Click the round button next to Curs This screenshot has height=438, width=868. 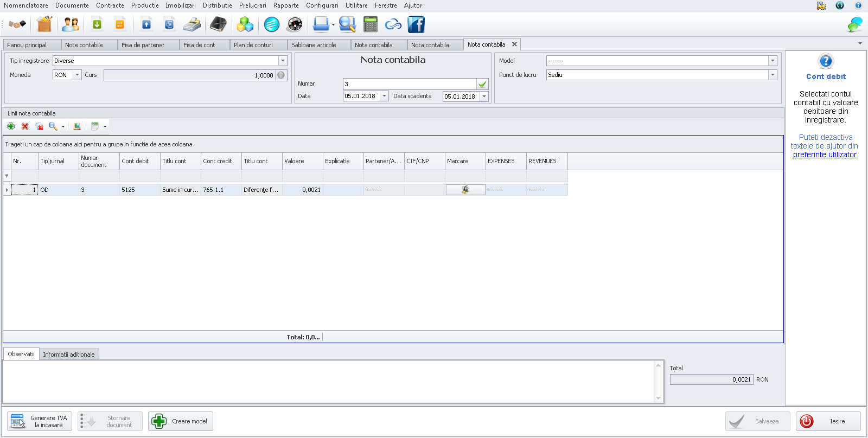click(x=281, y=75)
